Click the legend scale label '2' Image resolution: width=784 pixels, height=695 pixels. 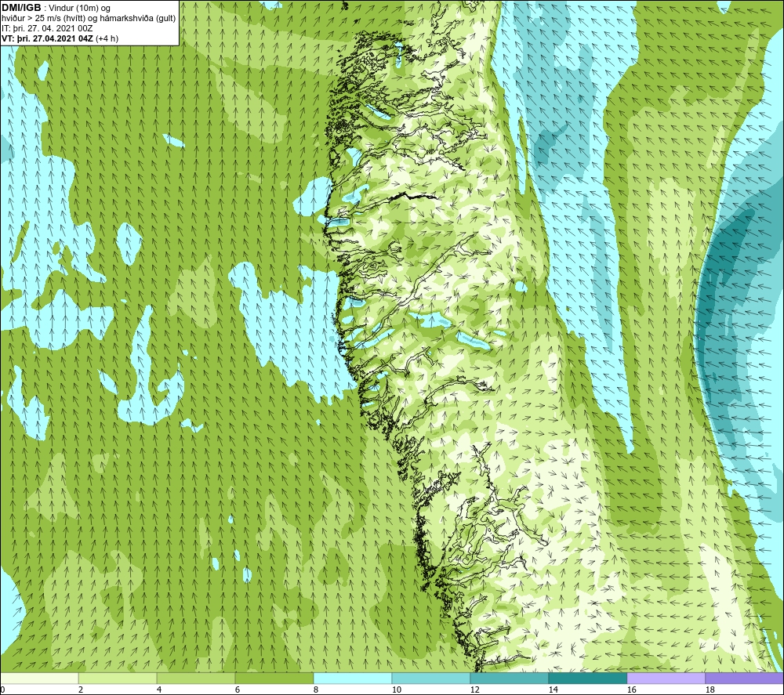click(81, 690)
